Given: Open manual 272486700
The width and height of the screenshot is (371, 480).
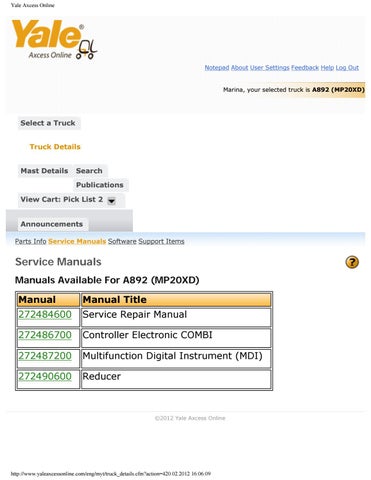Looking at the screenshot, I should click(x=45, y=335).
